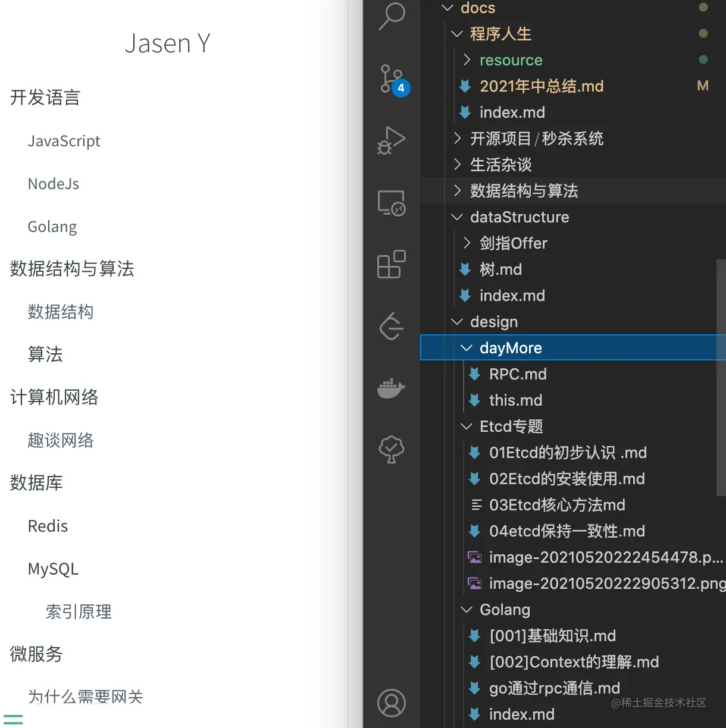This screenshot has width=726, height=728.
Task: Collapse the dayMore folder
Action: pos(467,348)
